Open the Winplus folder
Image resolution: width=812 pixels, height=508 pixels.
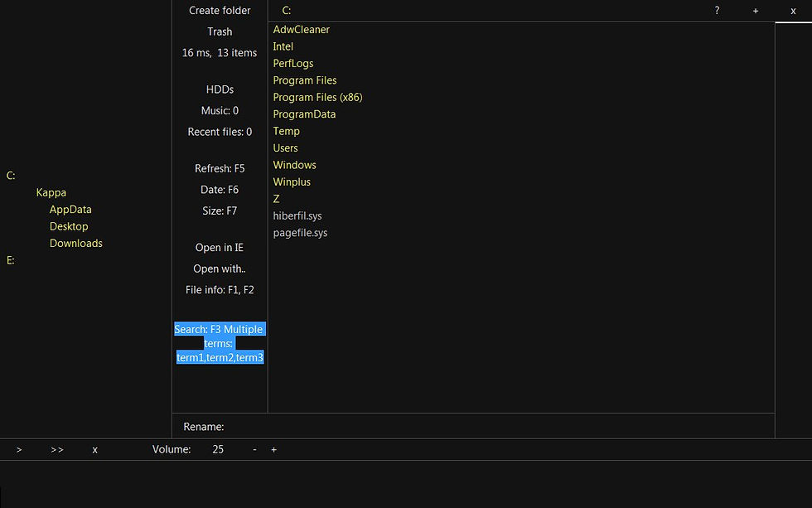pos(292,182)
